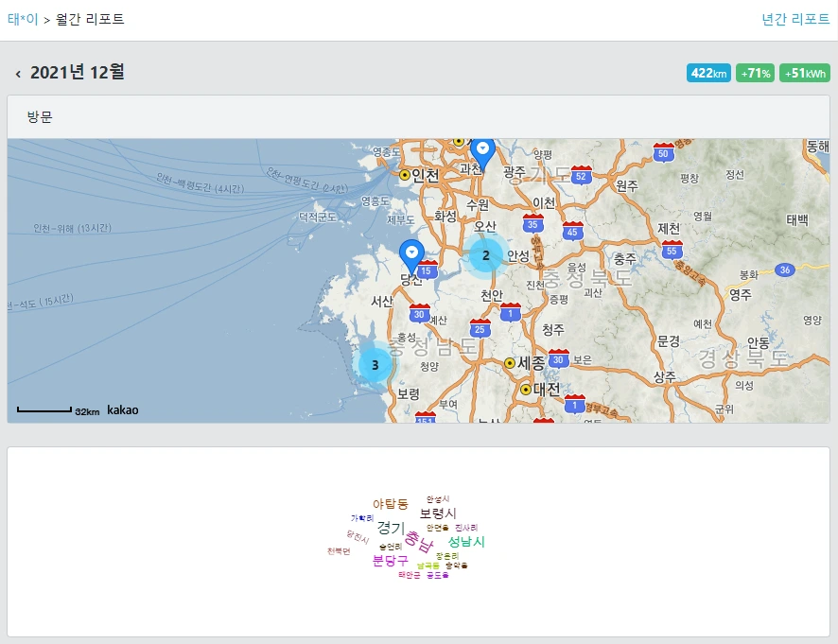Click the 보령 label on the map
Image resolution: width=838 pixels, height=644 pixels.
408,394
